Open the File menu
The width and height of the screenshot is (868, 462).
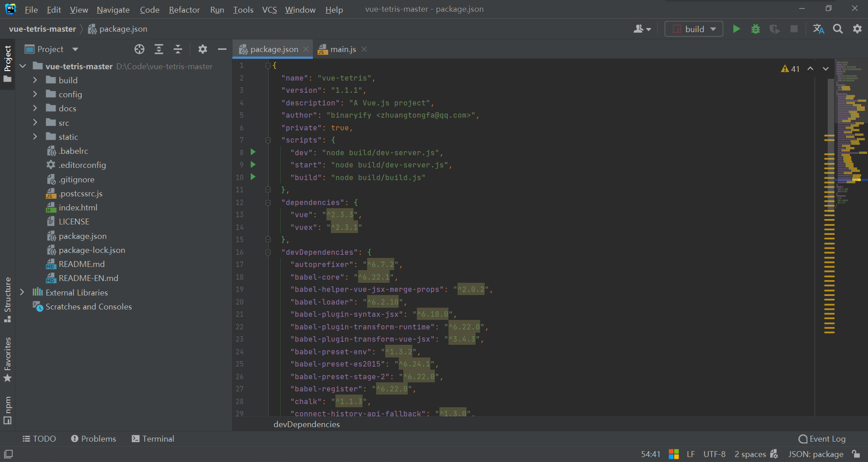click(x=31, y=10)
